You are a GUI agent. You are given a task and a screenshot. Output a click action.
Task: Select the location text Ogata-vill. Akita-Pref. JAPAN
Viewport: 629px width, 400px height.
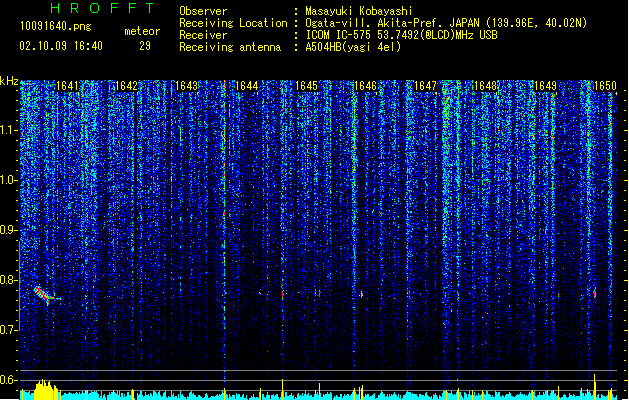(x=392, y=23)
